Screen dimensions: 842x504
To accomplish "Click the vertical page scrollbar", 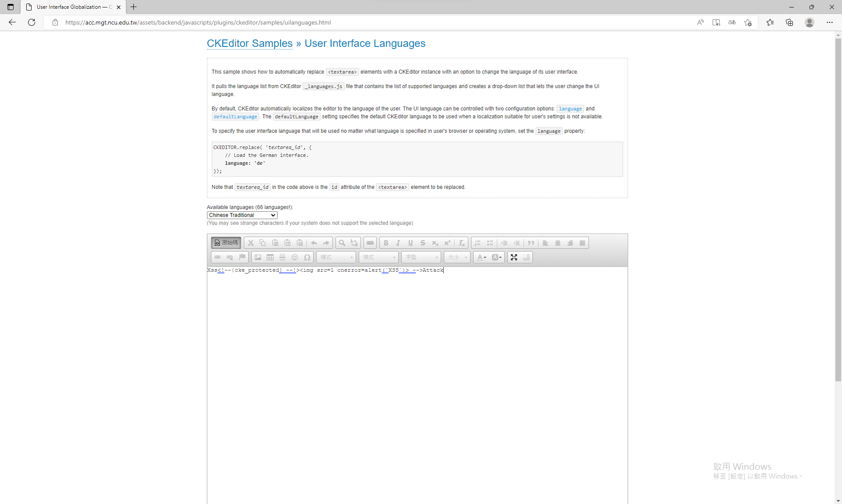I will click(838, 210).
